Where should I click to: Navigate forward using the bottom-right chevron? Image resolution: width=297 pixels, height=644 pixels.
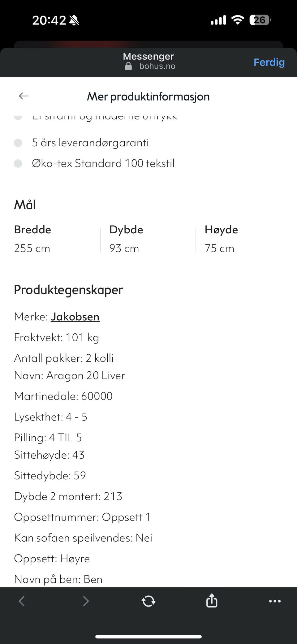86,601
